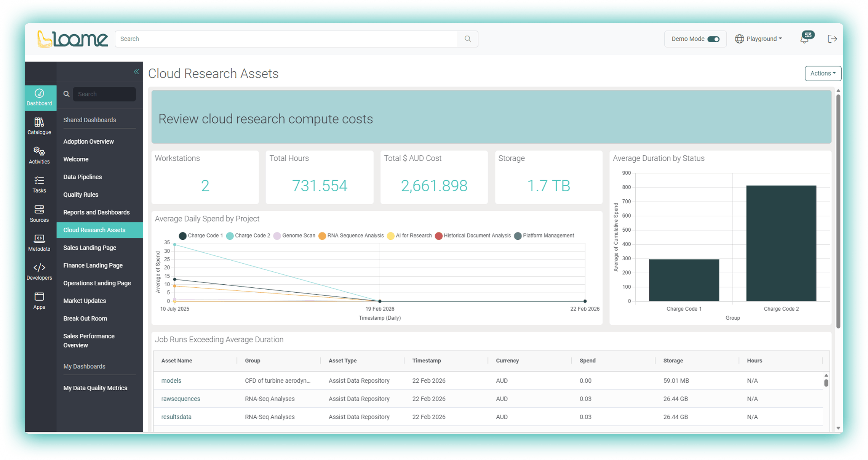The width and height of the screenshot is (868, 460).
Task: Open the Sales Landing Page dashboard
Action: (90, 247)
